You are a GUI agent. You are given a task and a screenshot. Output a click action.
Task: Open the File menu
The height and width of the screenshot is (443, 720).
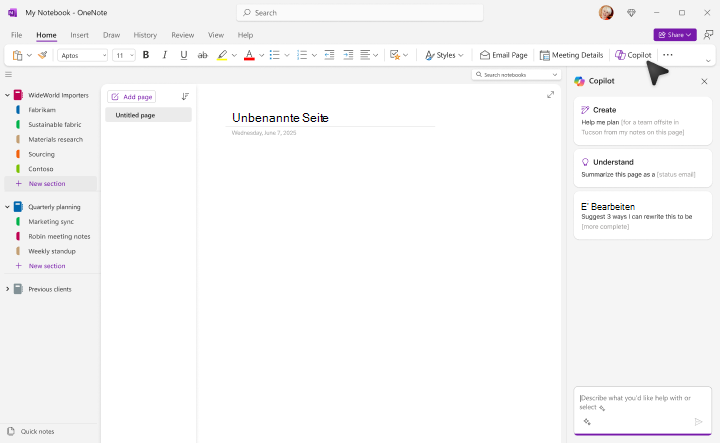click(17, 35)
